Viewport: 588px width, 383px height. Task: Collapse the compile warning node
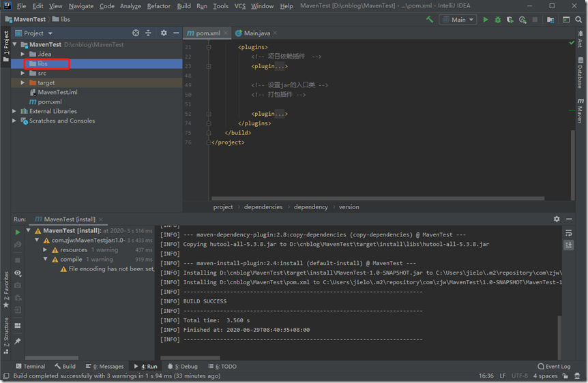click(45, 259)
